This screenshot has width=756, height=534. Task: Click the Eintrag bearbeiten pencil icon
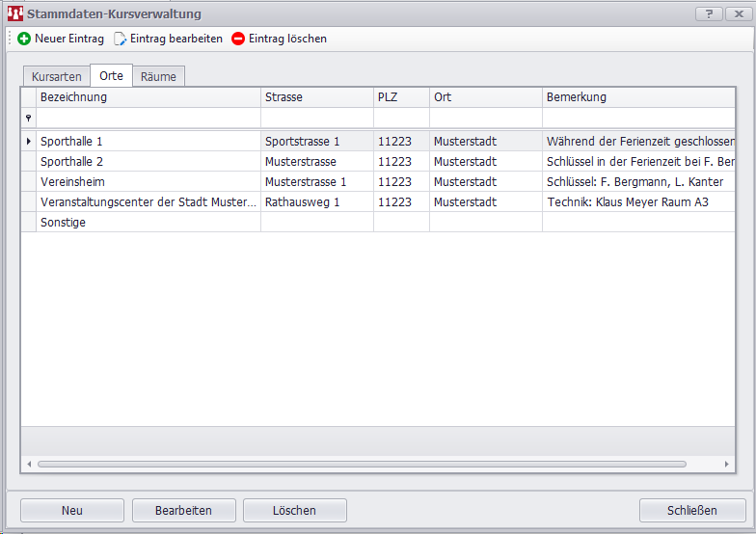[x=121, y=39]
